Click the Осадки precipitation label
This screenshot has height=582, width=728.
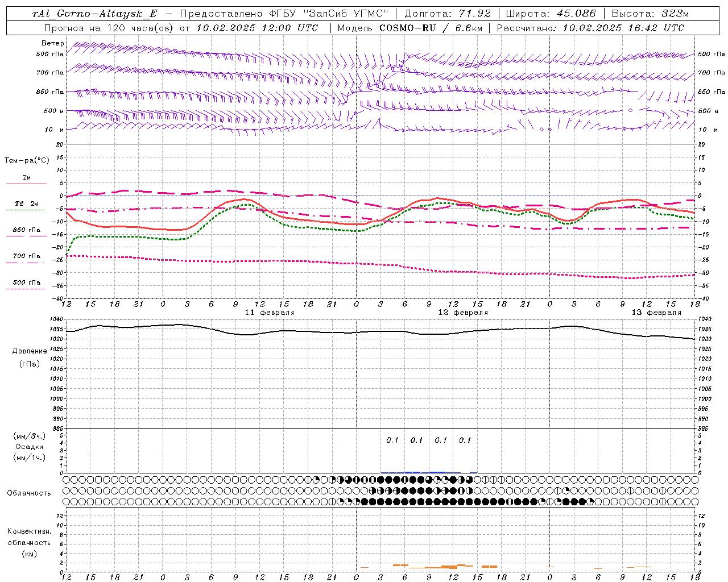[30, 447]
